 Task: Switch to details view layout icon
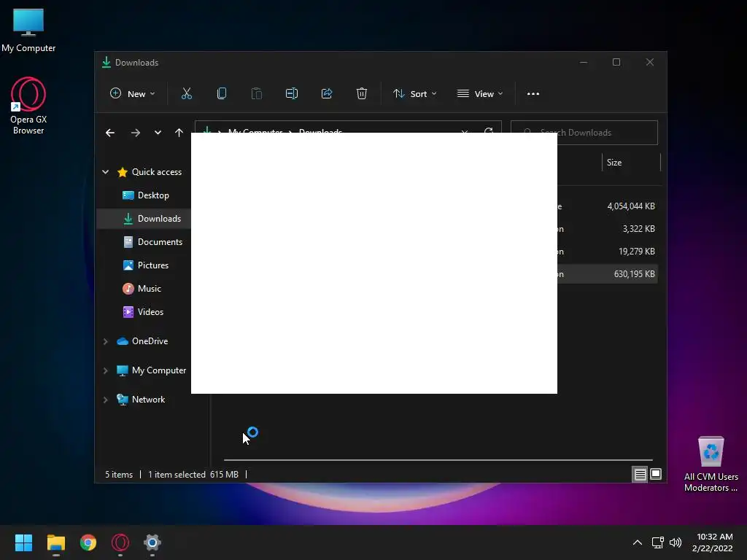pos(640,474)
